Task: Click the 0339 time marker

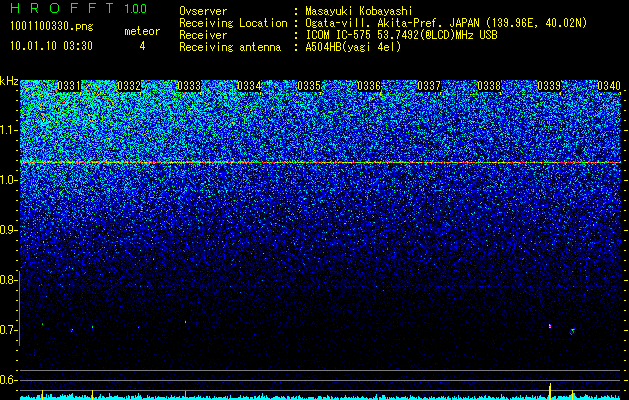Action: tap(549, 86)
